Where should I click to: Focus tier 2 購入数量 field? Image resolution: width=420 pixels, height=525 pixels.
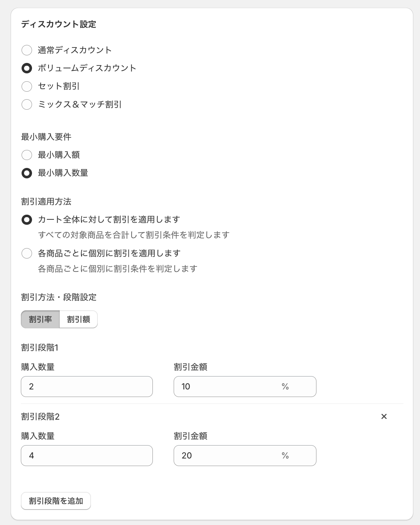(x=87, y=456)
